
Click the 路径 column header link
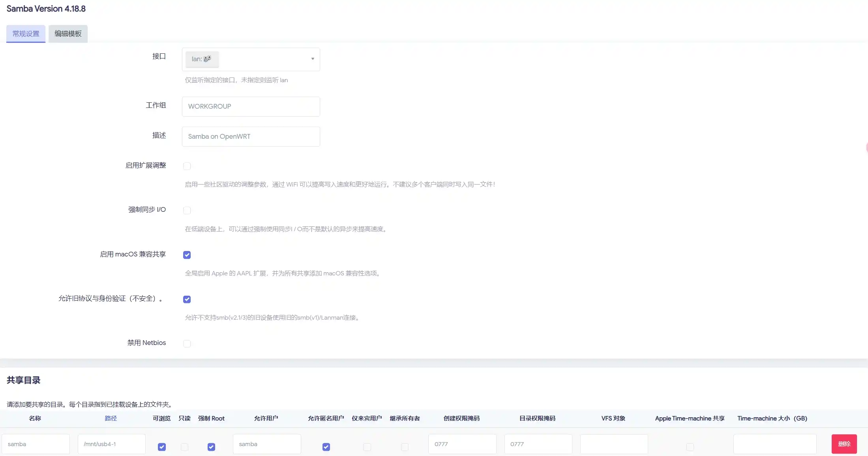(111, 418)
